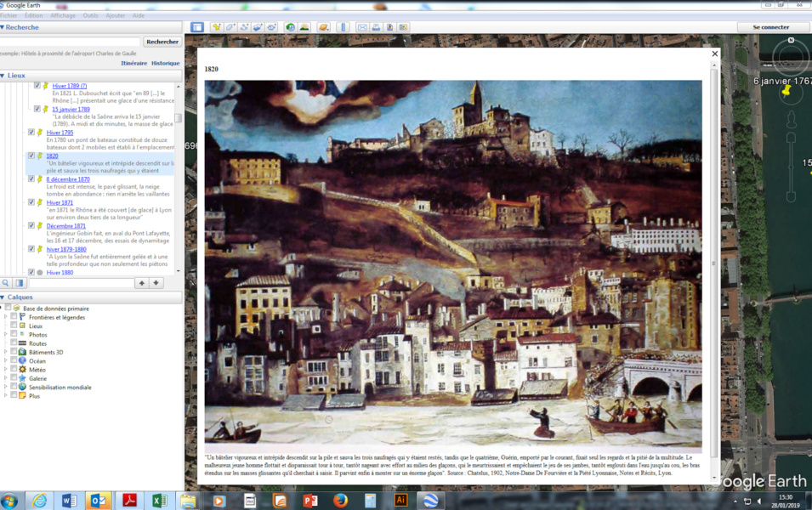Uncheck the 15 janvier 1789 place checkbox

tap(37, 109)
